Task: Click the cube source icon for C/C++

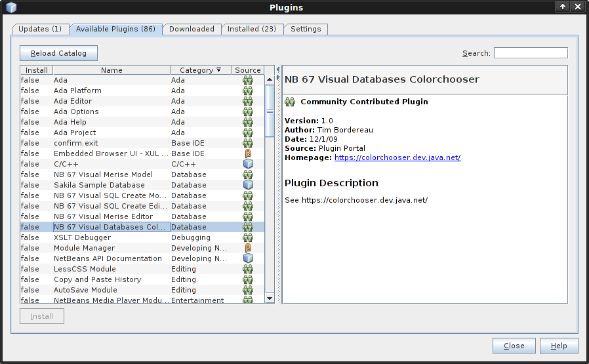Action: (x=248, y=164)
